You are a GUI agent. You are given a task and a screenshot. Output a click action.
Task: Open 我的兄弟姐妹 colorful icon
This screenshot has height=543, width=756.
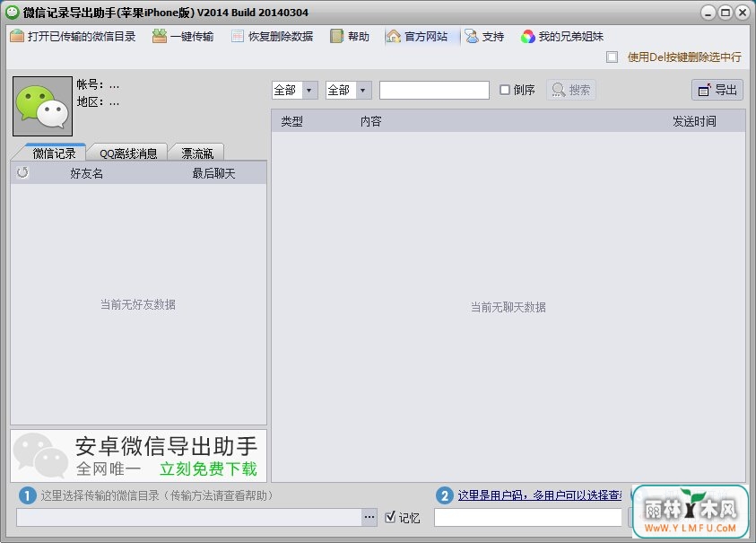click(528, 36)
